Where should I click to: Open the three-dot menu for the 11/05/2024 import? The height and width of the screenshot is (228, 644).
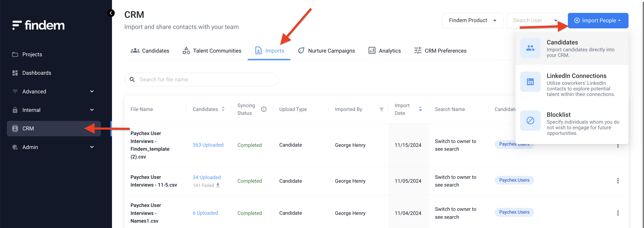point(617,181)
